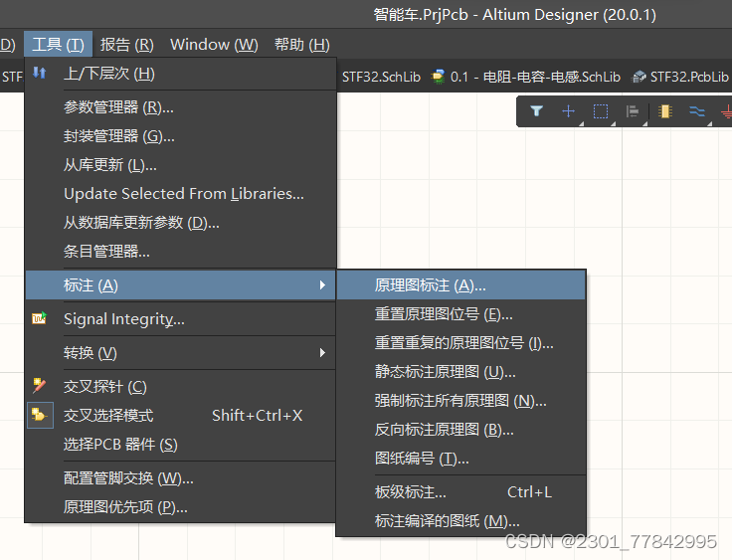Select 板级标注... Ctrl+L submenu entry
Screen dimensions: 732x560
(460, 491)
